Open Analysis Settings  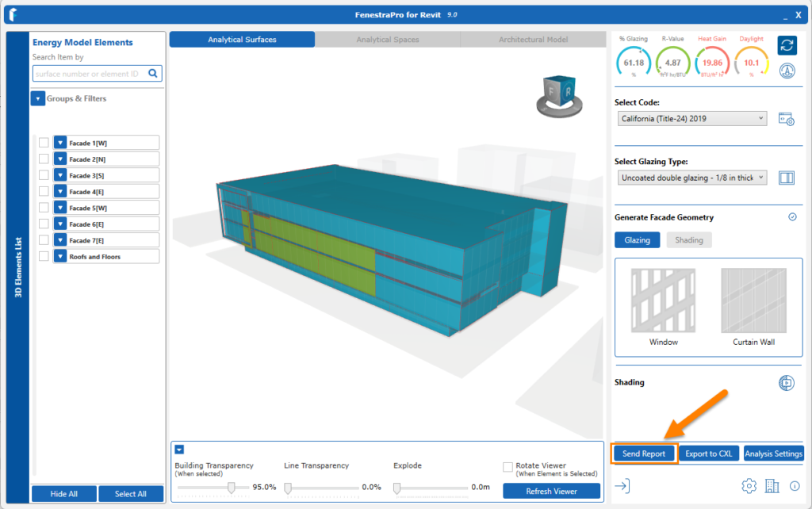(x=774, y=454)
